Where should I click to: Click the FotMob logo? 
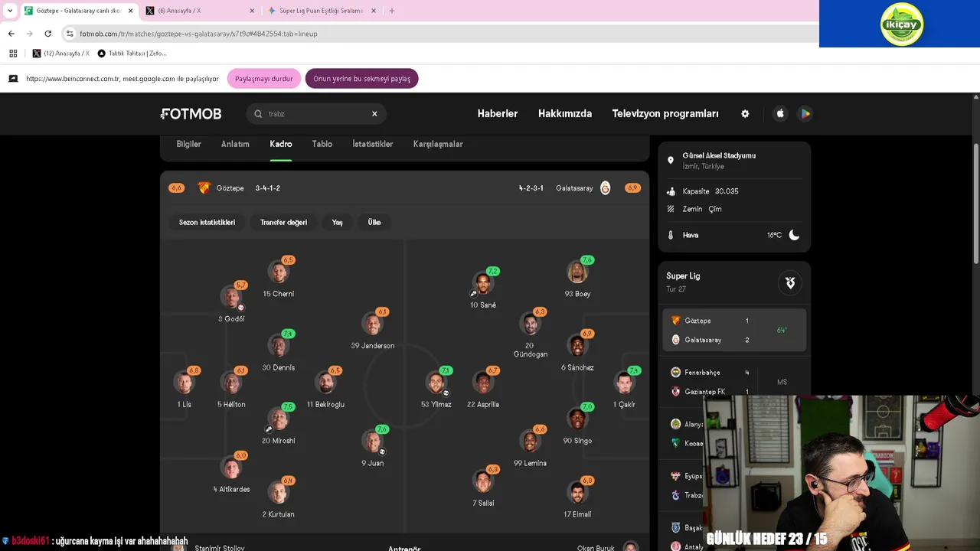pos(191,114)
